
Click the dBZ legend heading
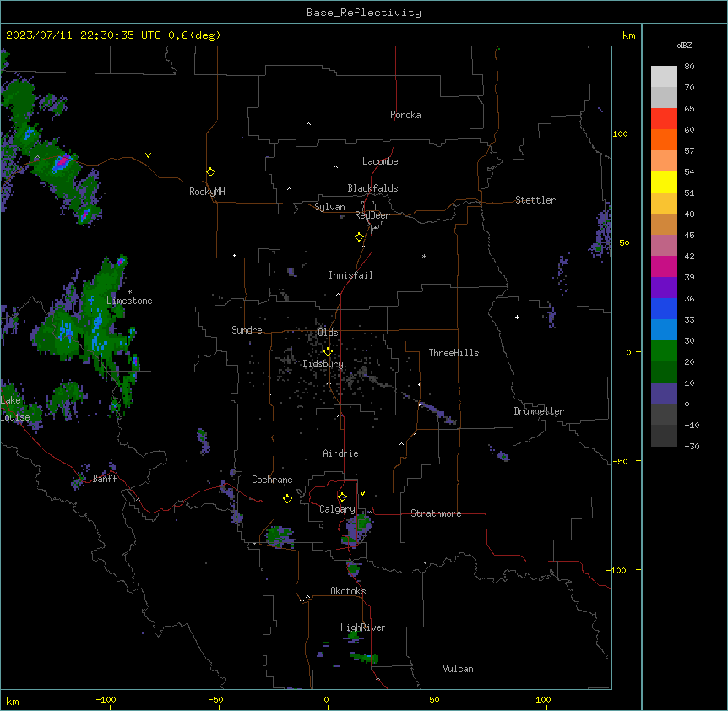(684, 45)
